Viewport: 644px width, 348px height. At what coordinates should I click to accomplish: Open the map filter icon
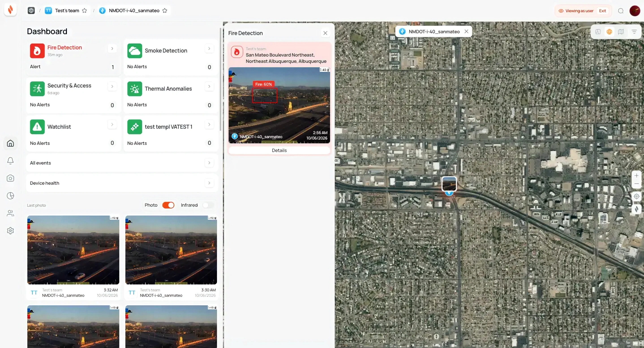point(634,32)
